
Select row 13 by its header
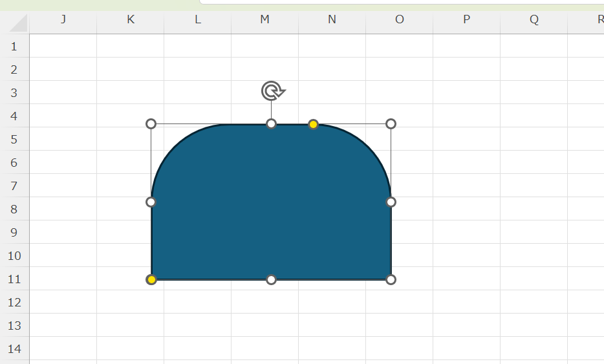14,326
